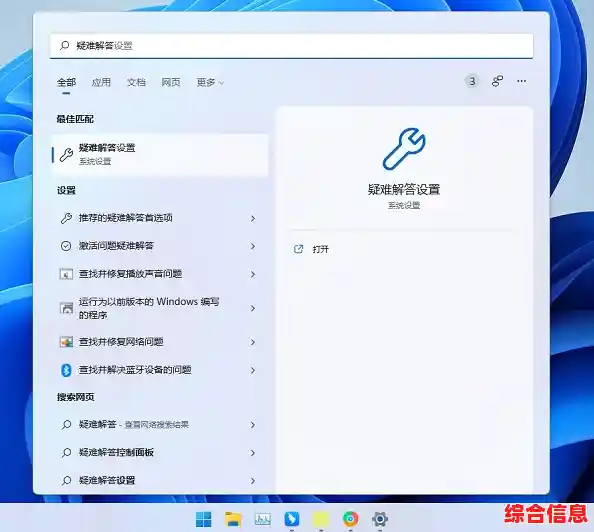The height and width of the screenshot is (532, 594).
Task: Open the account linking icon near the badge
Action: click(x=497, y=81)
